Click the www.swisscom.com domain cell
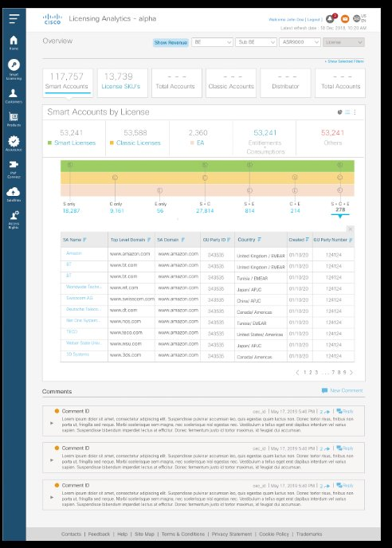Image resolution: width=392 pixels, height=548 pixels. [x=131, y=299]
